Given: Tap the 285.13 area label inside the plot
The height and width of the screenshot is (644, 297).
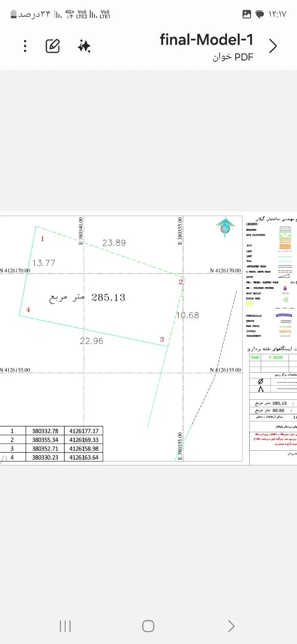Looking at the screenshot, I should click(108, 298).
